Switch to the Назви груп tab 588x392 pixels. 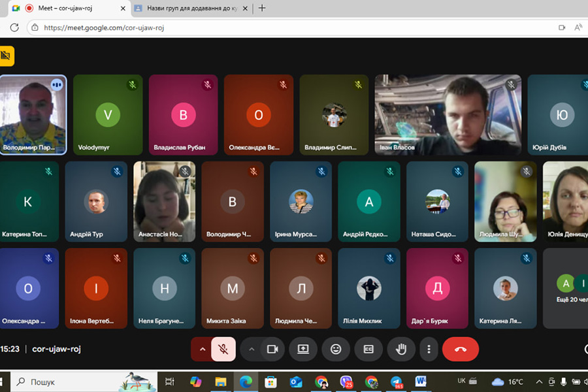click(x=191, y=8)
